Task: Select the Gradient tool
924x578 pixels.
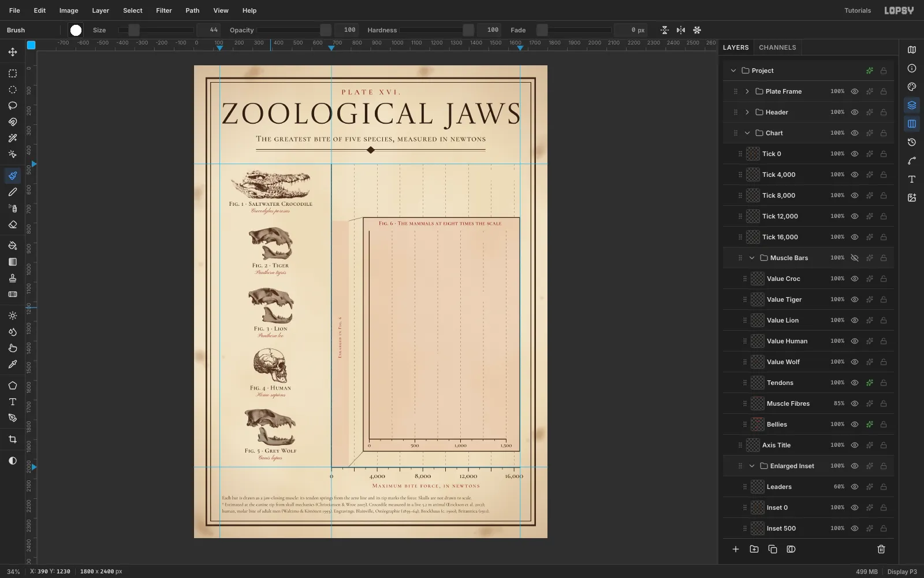Action: tap(12, 262)
